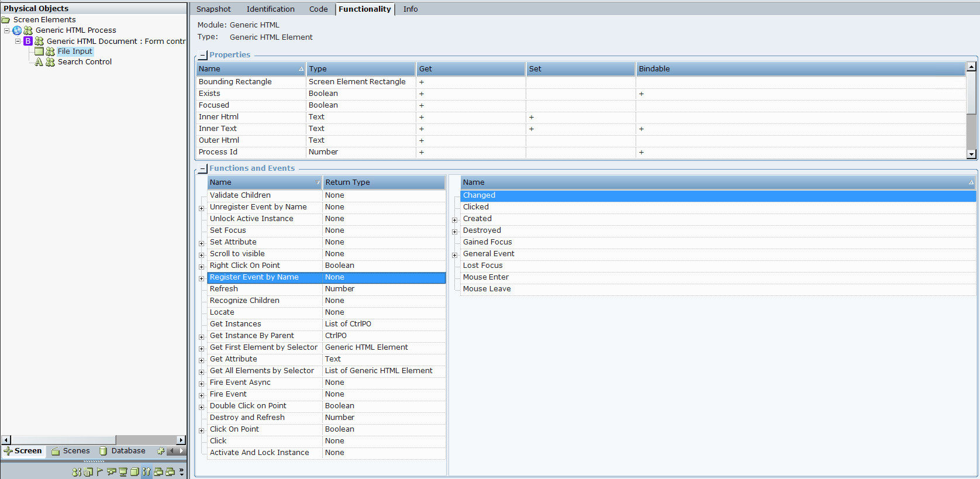
Task: Click the puzzle piece tab icon
Action: click(x=161, y=451)
